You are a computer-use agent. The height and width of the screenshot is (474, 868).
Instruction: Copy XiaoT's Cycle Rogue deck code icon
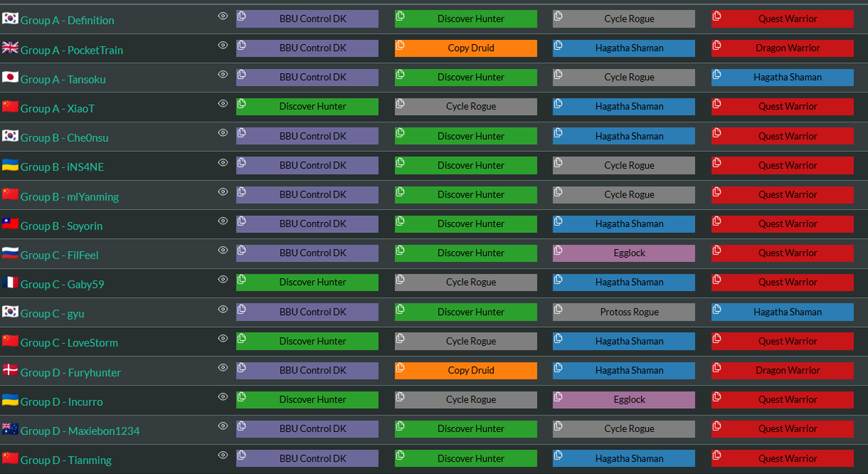[400, 103]
